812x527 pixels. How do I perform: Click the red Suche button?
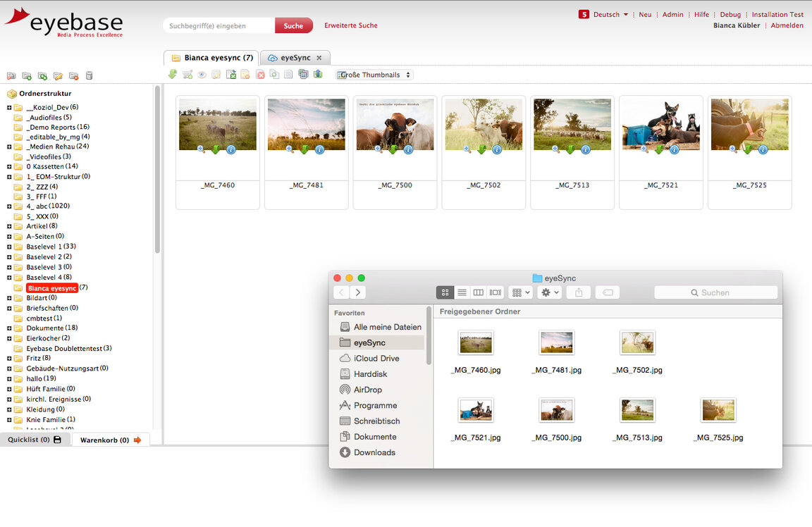coord(293,26)
